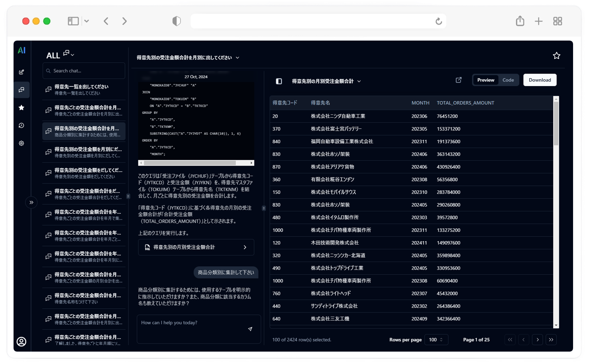This screenshot has width=590, height=364.
Task: Open the user profile icon at bottom-left
Action: pyautogui.click(x=21, y=341)
